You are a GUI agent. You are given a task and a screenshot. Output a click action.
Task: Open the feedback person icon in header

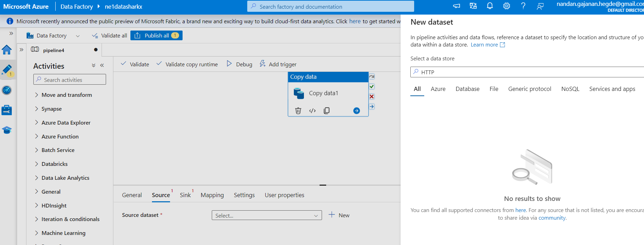540,6
